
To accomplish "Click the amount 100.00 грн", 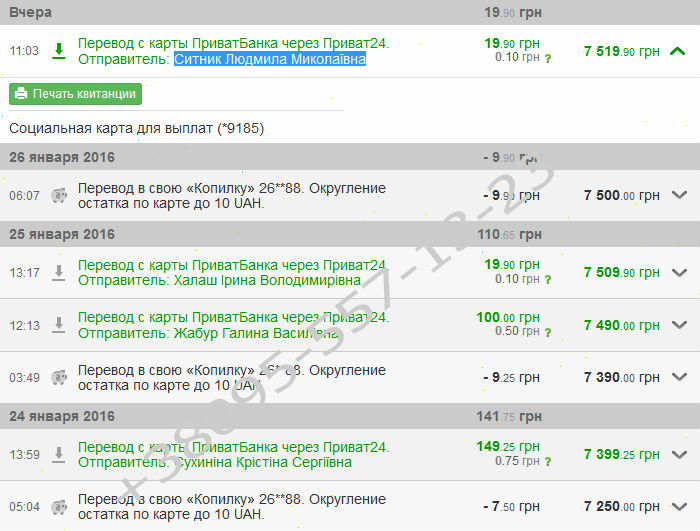I will point(508,318).
